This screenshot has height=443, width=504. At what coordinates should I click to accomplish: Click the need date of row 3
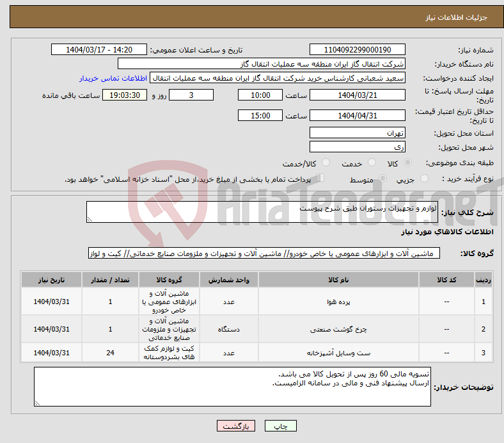51,353
